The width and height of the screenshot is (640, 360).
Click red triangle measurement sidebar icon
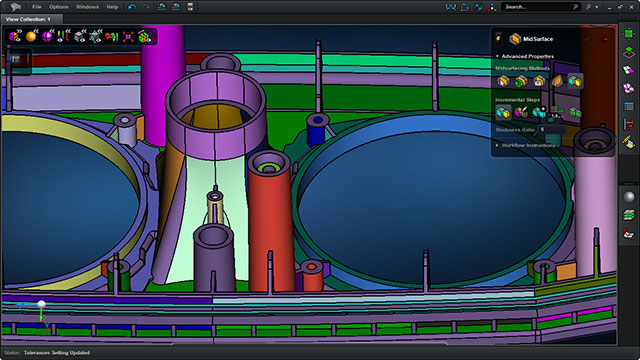coord(629,124)
